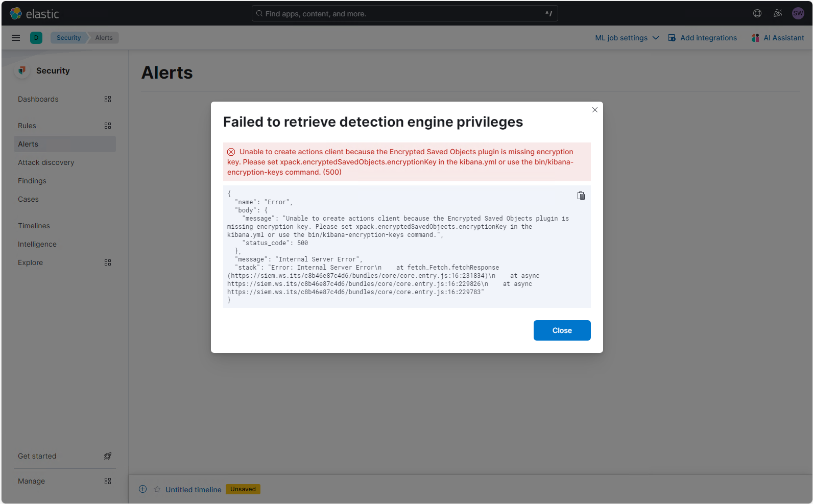Open the newsfeed icon in header
813x504 pixels.
[778, 14]
